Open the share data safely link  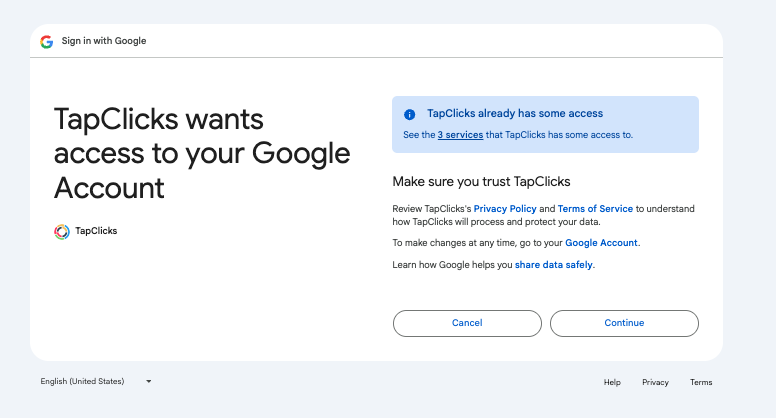click(553, 265)
